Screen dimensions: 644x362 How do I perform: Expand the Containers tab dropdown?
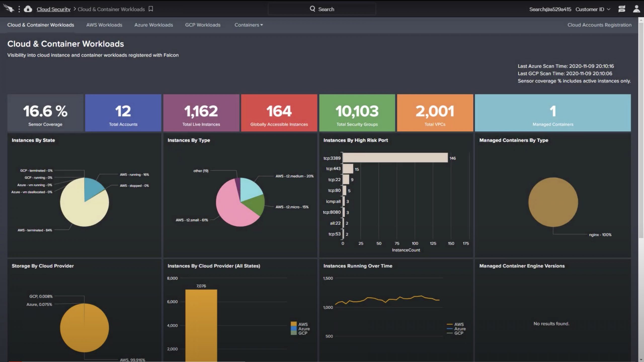click(249, 25)
